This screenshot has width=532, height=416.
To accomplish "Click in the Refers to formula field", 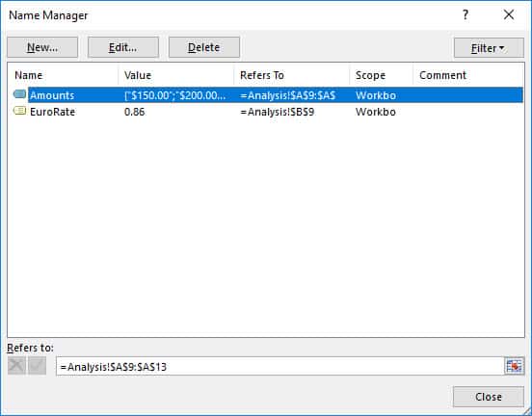I will point(280,366).
